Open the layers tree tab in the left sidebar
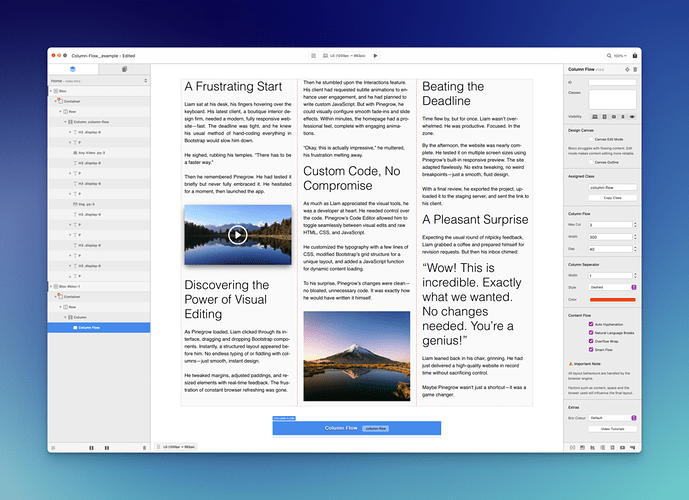Screen dimensions: 689x500 72,68
